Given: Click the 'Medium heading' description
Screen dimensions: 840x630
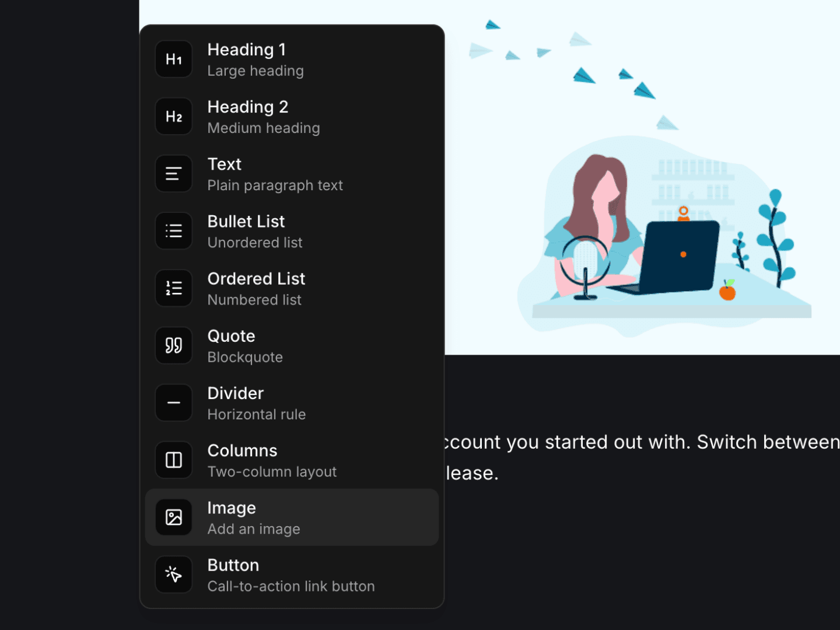Looking at the screenshot, I should 264,128.
